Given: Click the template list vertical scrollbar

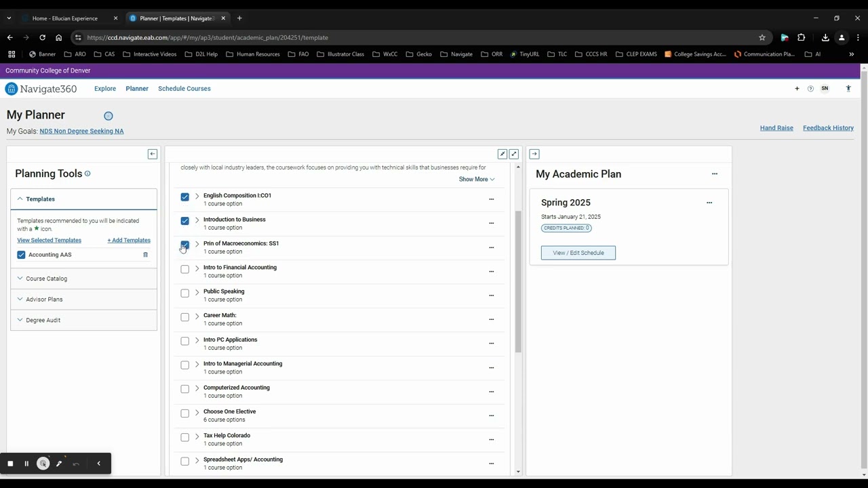Looking at the screenshot, I should tap(518, 281).
